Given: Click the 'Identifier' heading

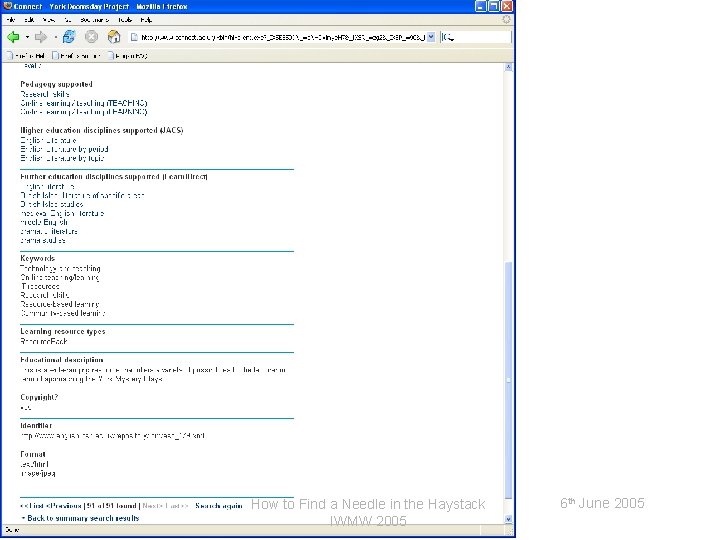Looking at the screenshot, I should pyautogui.click(x=36, y=426).
